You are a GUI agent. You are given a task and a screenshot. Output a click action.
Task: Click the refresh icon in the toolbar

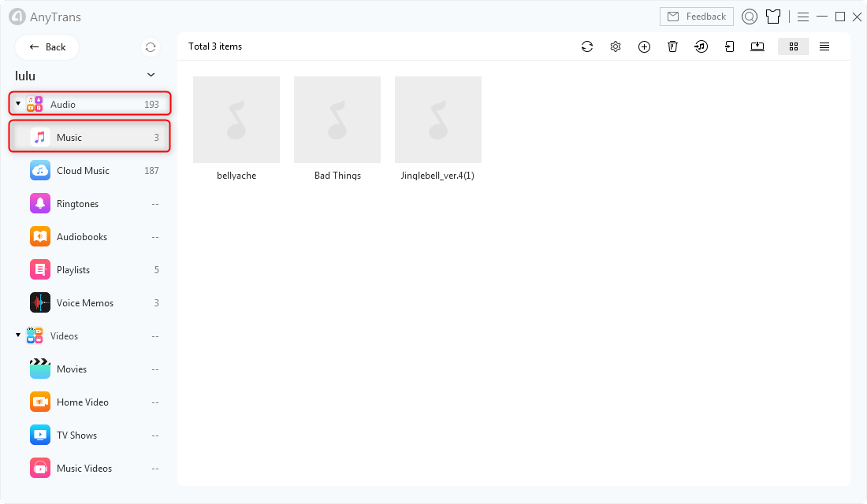pyautogui.click(x=587, y=47)
